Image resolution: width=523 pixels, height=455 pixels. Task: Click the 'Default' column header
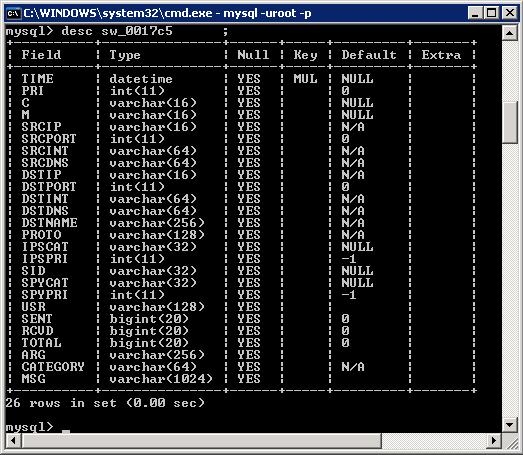point(369,55)
